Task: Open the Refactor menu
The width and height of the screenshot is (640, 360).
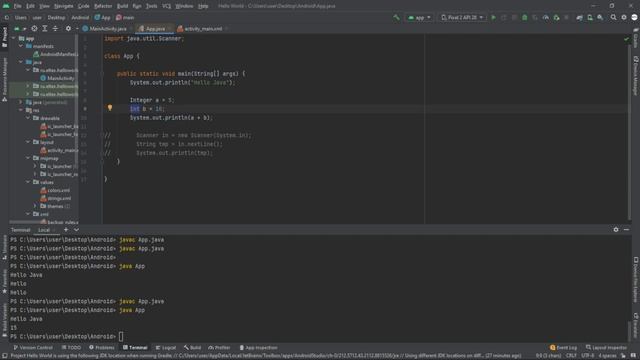Action: point(103,6)
